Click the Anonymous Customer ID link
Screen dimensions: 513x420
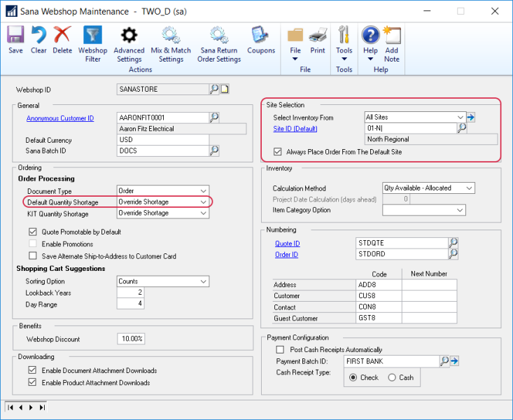tap(60, 118)
